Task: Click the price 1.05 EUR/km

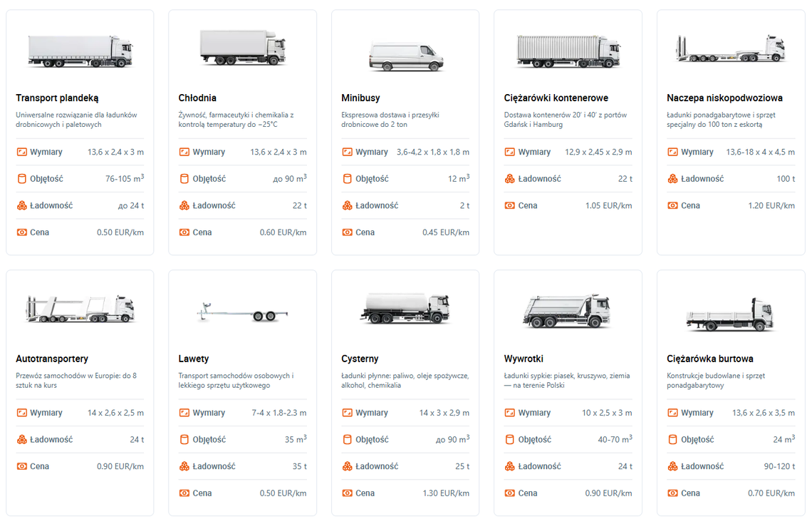Action: 608,206
